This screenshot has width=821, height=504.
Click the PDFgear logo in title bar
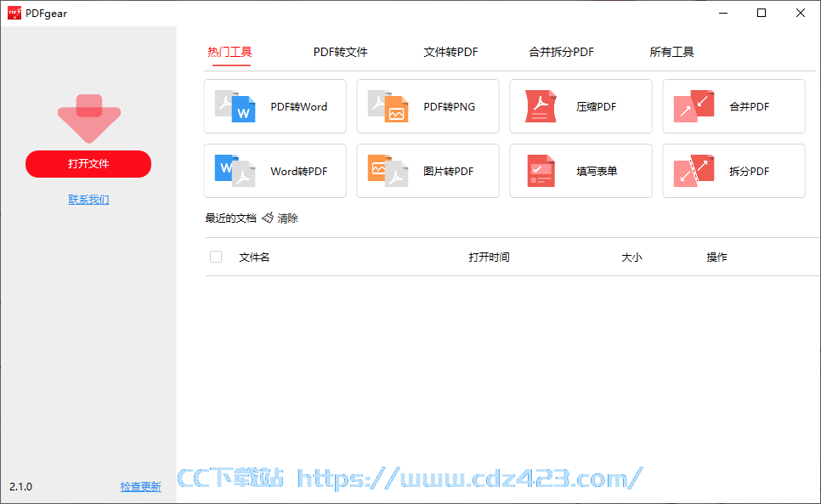[14, 13]
